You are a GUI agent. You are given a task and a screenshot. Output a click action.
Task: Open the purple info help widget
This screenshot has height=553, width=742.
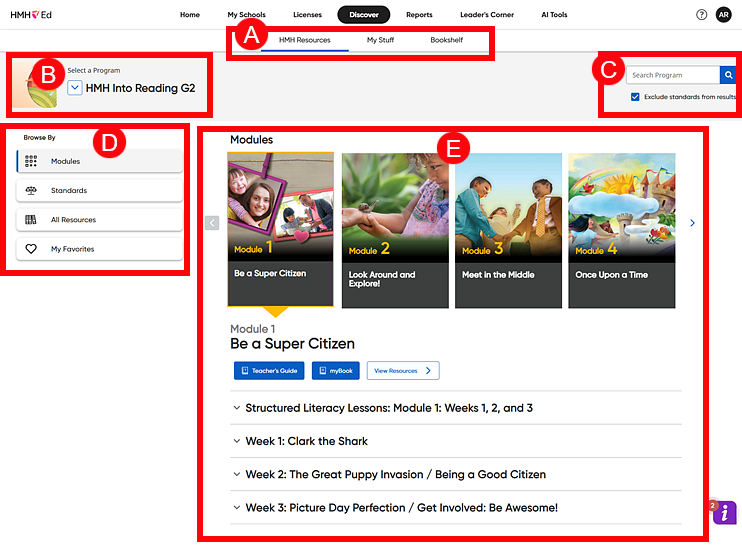tap(724, 513)
